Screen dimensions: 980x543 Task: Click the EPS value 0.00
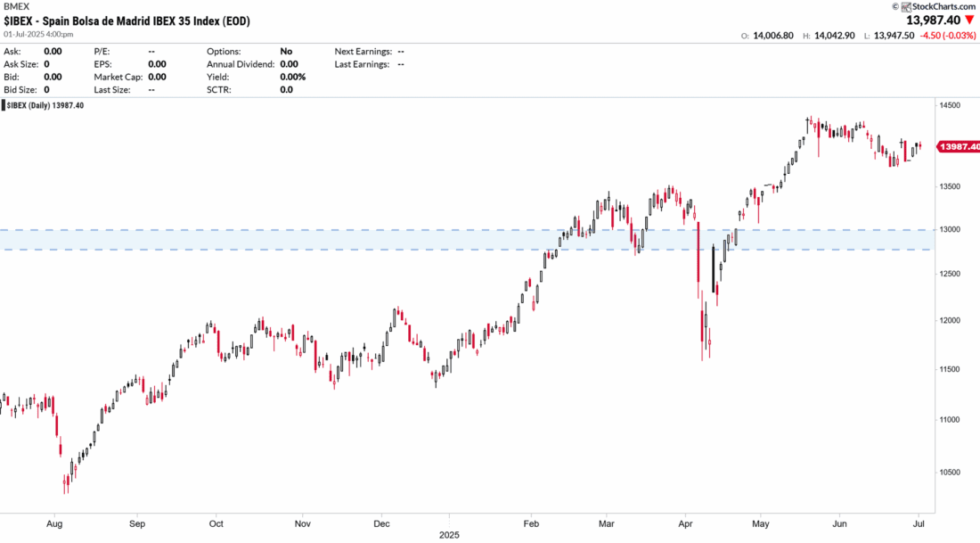click(x=157, y=64)
